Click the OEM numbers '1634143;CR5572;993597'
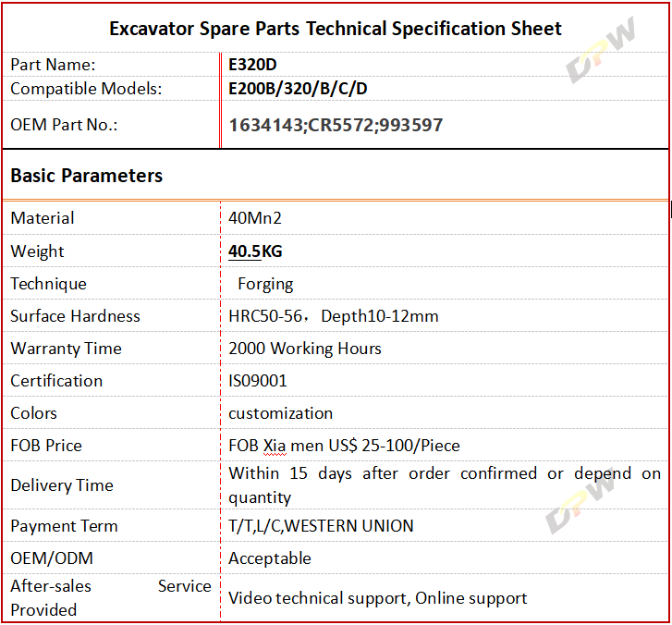The width and height of the screenshot is (672, 625). (336, 125)
